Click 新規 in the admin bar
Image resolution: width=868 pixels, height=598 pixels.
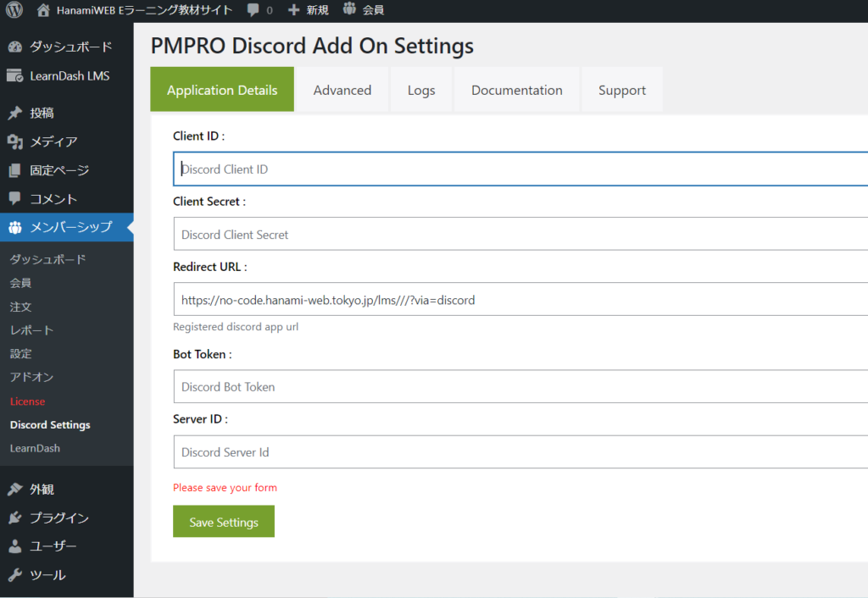pyautogui.click(x=317, y=10)
